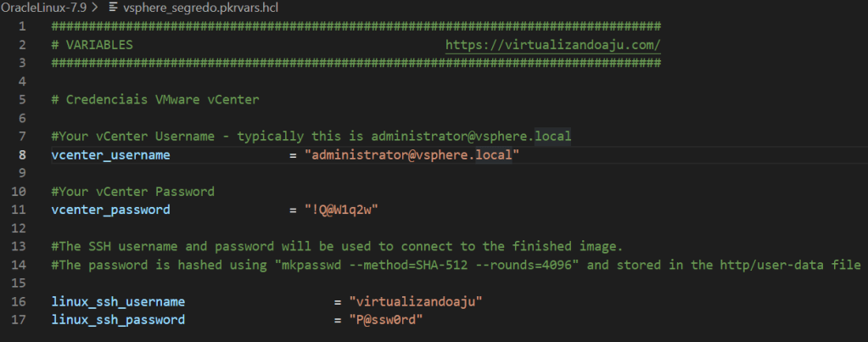Place cursor on vcenter_username variable
This screenshot has width=868, height=342.
pos(110,155)
